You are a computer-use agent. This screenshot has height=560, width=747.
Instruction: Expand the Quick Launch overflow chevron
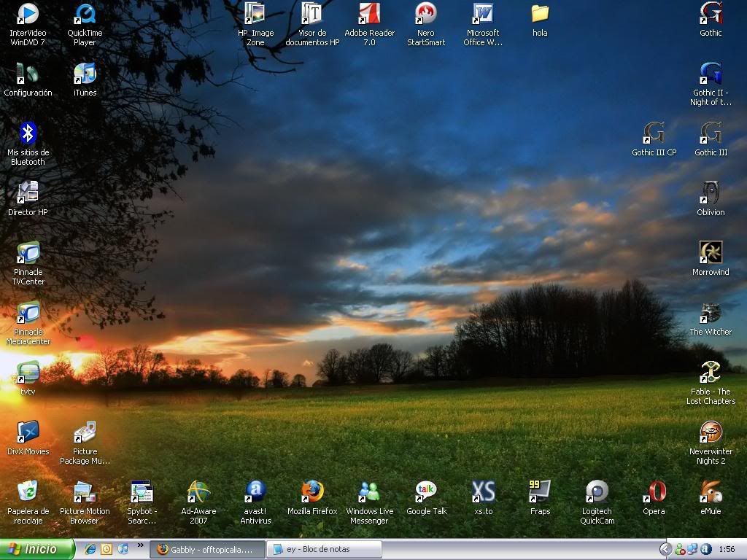140,545
